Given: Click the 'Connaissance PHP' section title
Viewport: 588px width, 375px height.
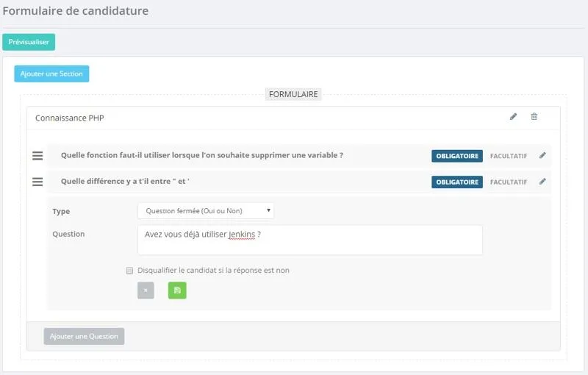Looking at the screenshot, I should (69, 118).
